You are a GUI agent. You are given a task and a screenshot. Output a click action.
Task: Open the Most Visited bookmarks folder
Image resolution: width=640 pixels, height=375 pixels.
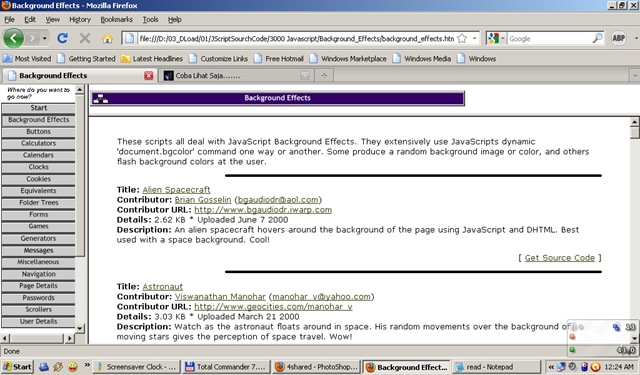pyautogui.click(x=27, y=59)
